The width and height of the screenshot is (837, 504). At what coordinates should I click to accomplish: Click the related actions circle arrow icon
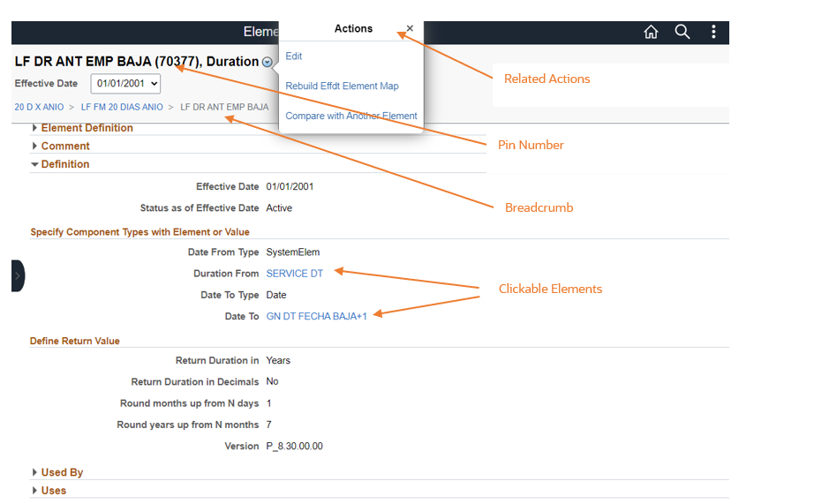(x=268, y=63)
